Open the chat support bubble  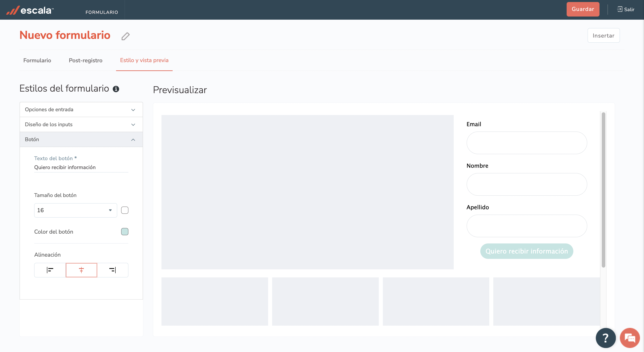click(x=630, y=338)
